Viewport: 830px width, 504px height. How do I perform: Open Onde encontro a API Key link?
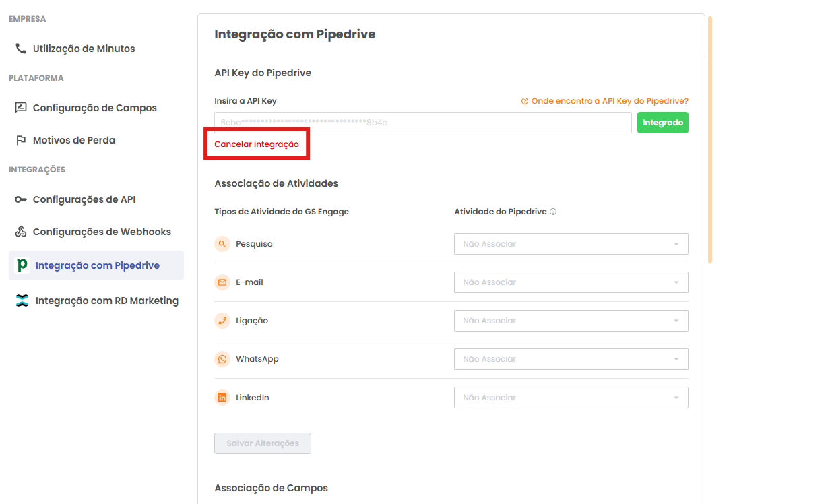click(610, 101)
